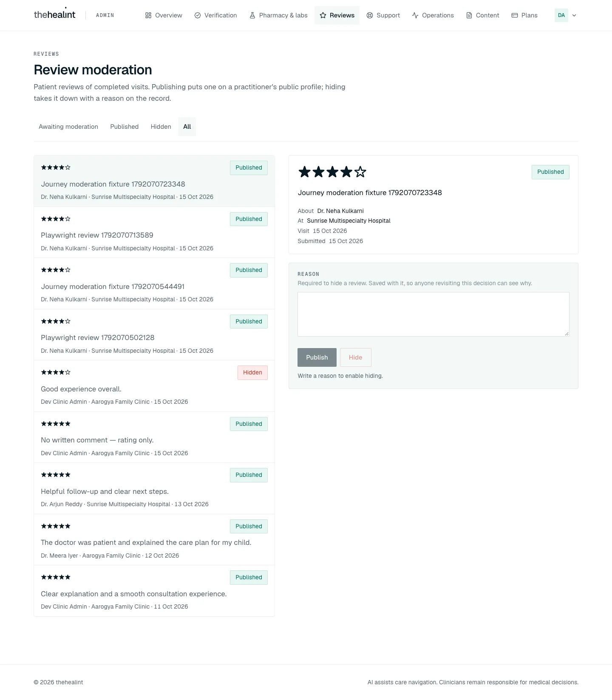Click the Operations activity icon
612x700 pixels.
415,15
